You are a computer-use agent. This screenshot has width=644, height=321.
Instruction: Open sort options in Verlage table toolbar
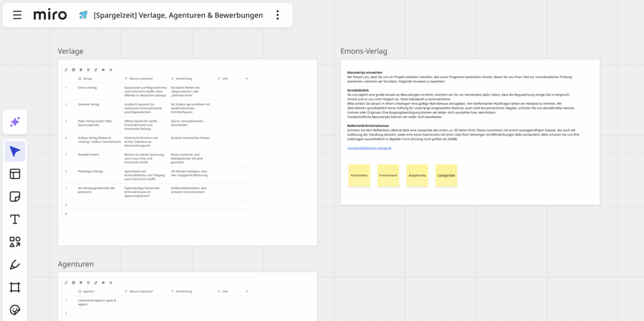96,70
